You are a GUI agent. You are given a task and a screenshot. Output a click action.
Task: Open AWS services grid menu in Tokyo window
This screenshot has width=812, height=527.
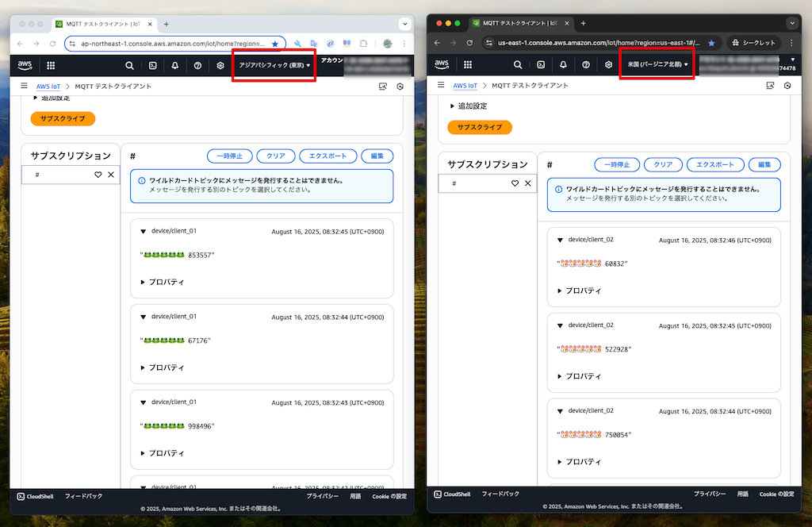51,65
